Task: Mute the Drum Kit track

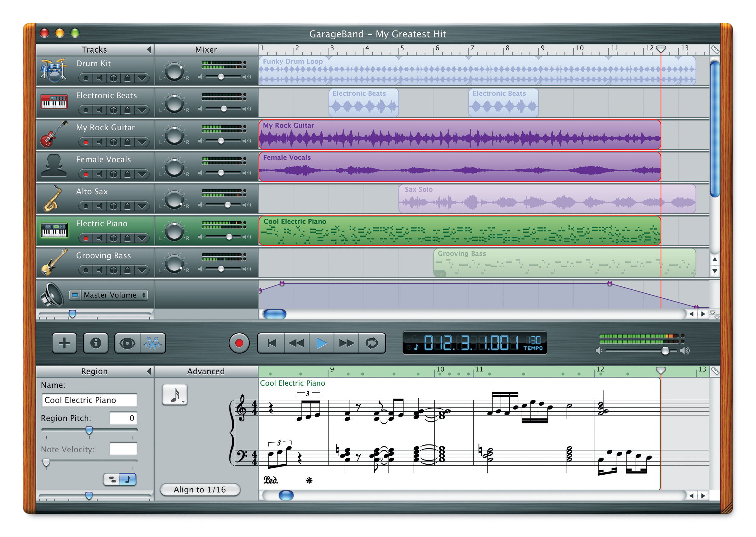Action: point(99,78)
